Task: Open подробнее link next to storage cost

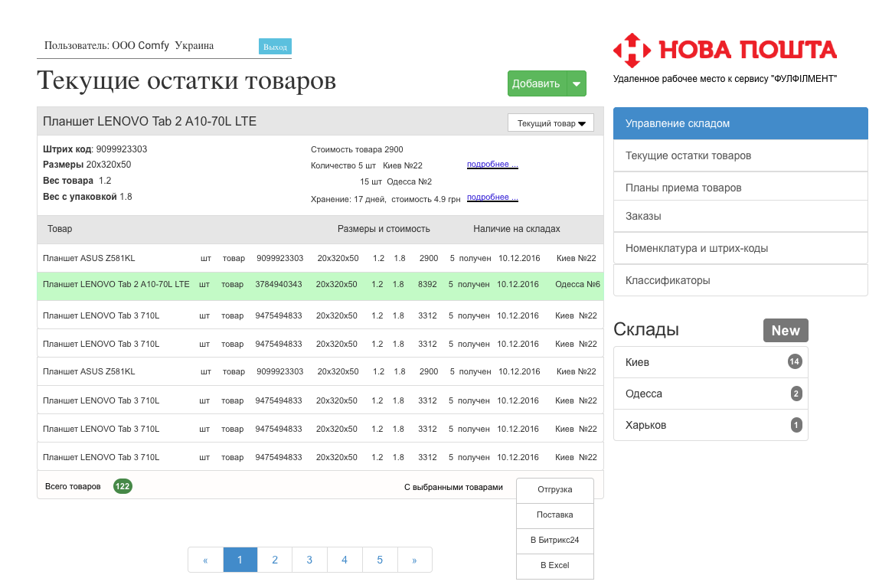Action: click(x=492, y=198)
